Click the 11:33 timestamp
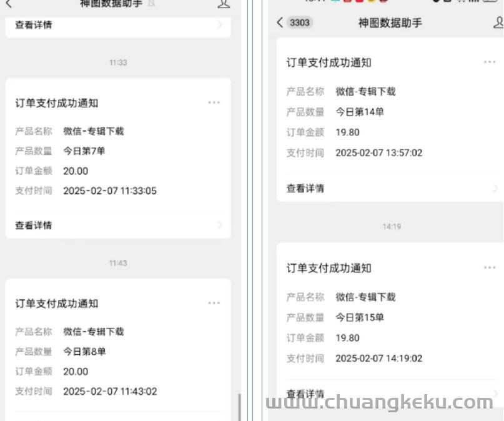 [118, 62]
